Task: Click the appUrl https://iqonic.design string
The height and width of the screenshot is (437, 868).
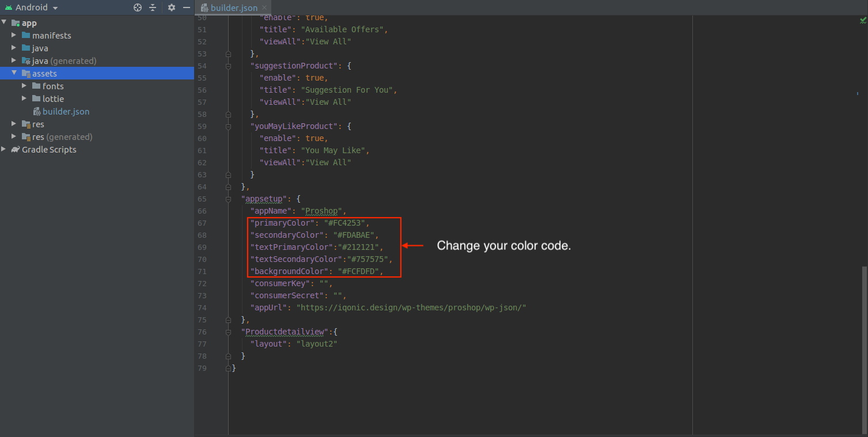Action: pyautogui.click(x=411, y=307)
